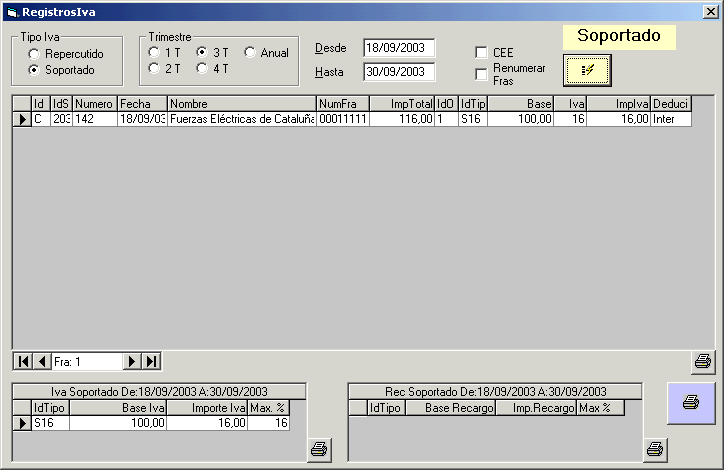724x470 pixels.
Task: Select the Anual period option
Action: (250, 52)
